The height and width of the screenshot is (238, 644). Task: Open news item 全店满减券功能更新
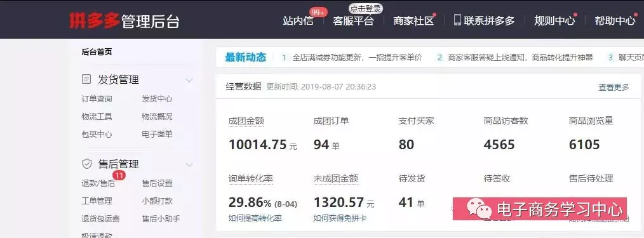(357, 58)
